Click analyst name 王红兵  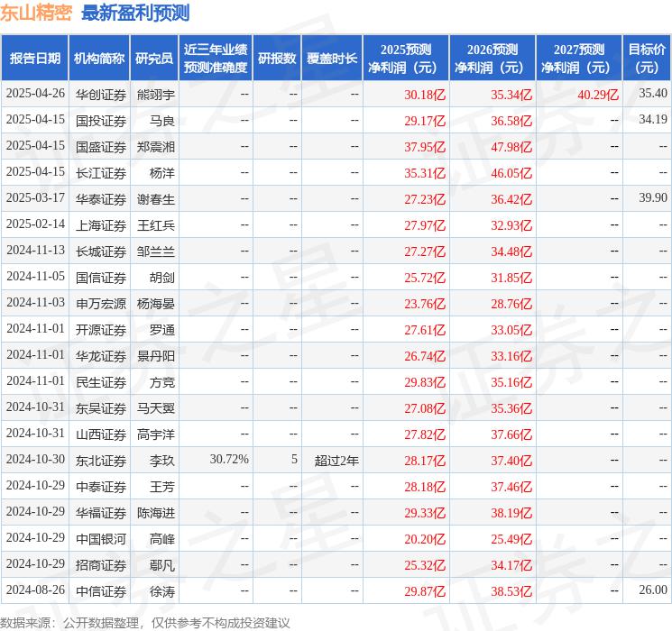point(156,225)
